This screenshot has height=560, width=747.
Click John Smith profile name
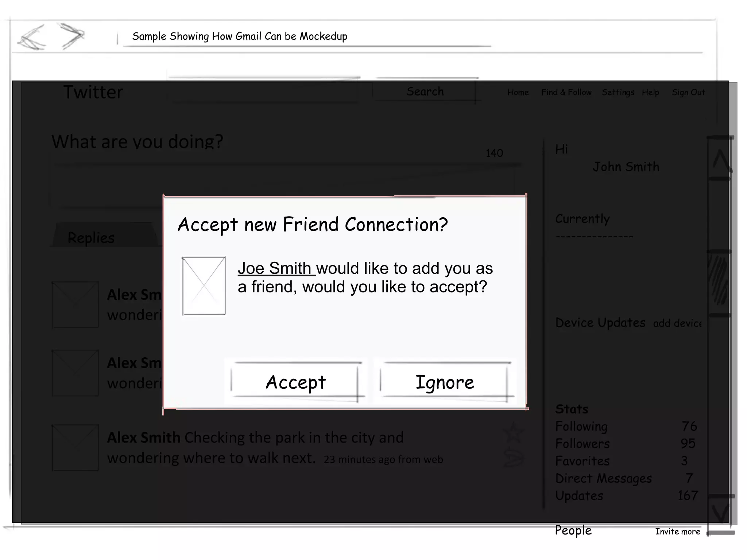coord(626,167)
